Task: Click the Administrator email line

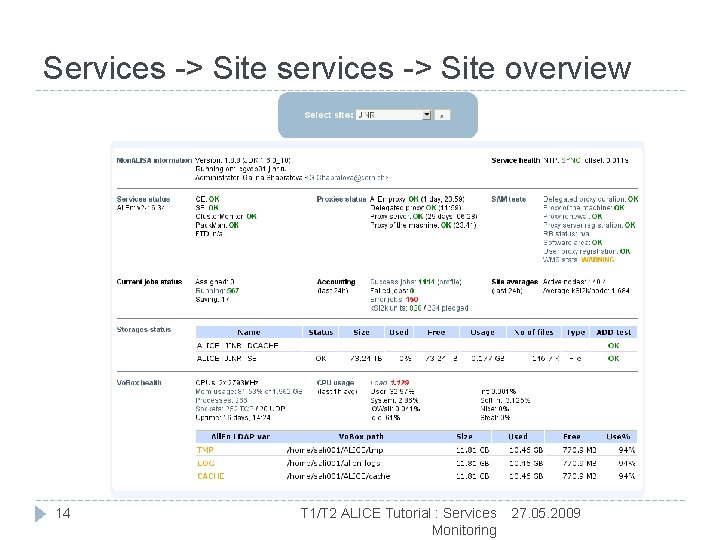Action: coord(292,178)
